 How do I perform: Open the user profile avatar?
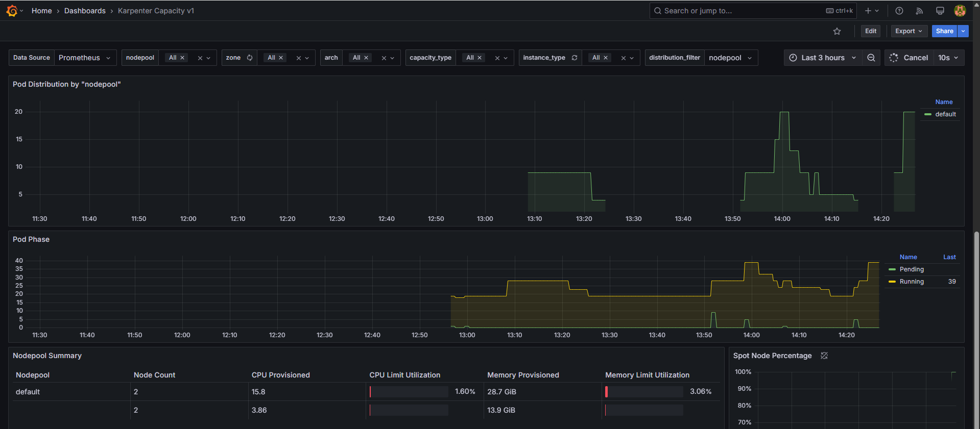point(960,11)
